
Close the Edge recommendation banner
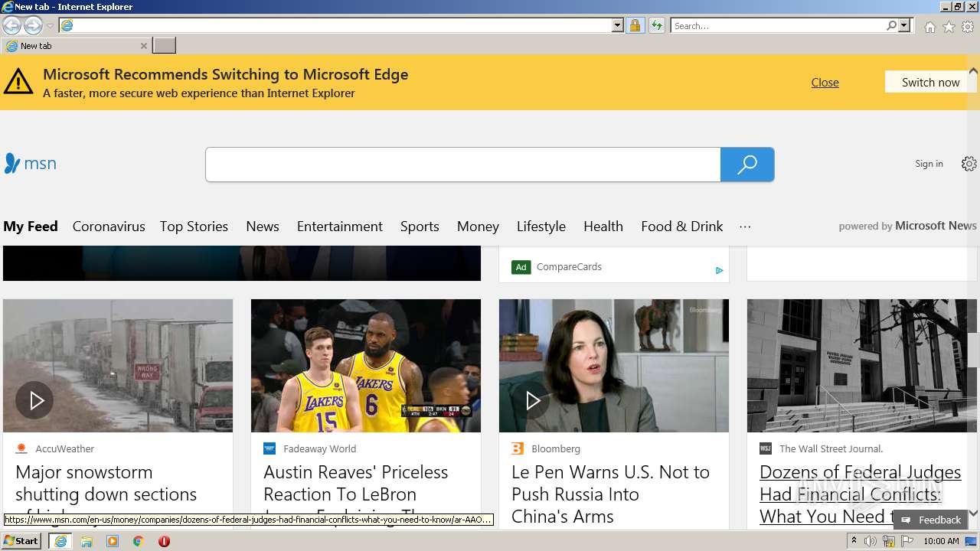click(x=825, y=82)
